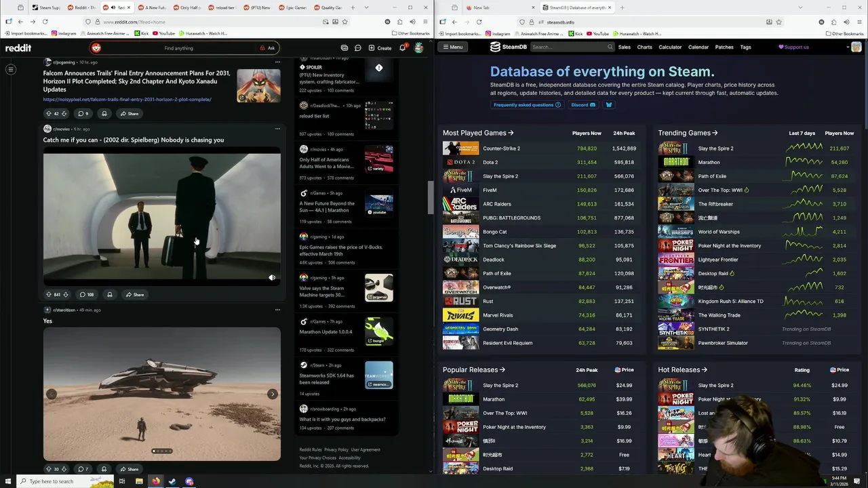Open the Reddit Privacy Policy footer link

[x=336, y=449]
